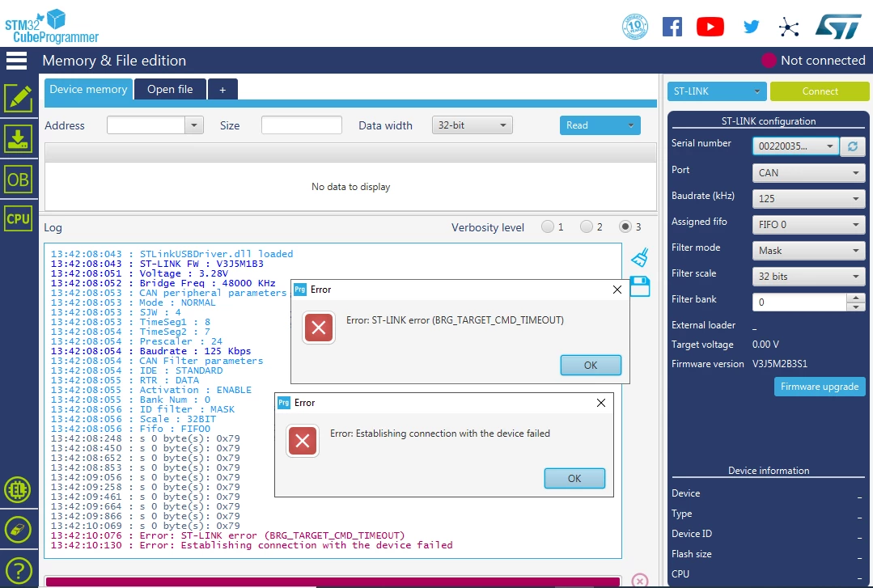The width and height of the screenshot is (873, 588).
Task: Click the red progress bar
Action: point(333,582)
